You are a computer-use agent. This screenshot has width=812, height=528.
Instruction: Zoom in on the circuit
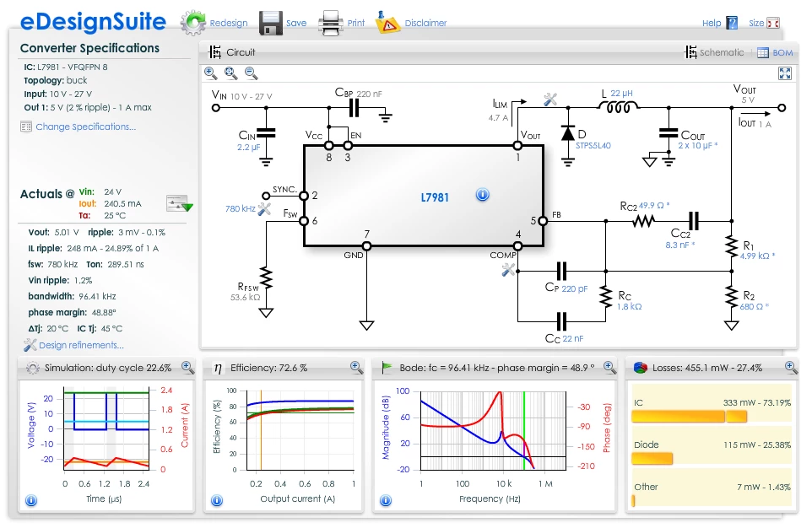[x=211, y=73]
